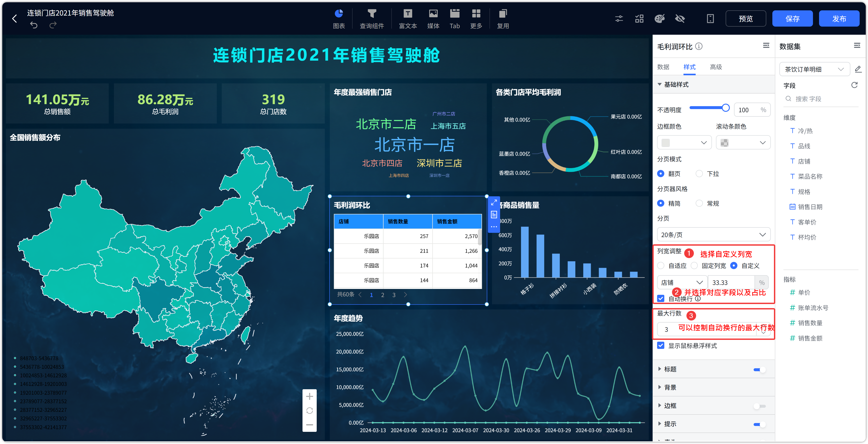
Task: Go to page 2 of the table
Action: (x=382, y=295)
